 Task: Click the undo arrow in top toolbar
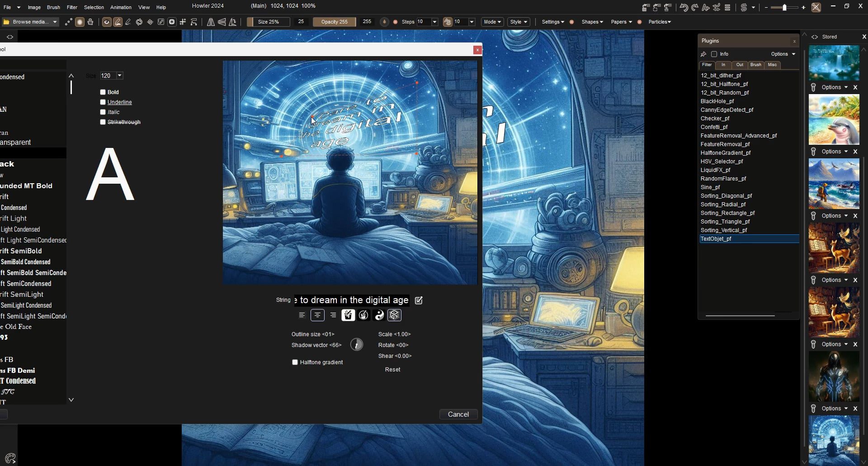click(684, 7)
